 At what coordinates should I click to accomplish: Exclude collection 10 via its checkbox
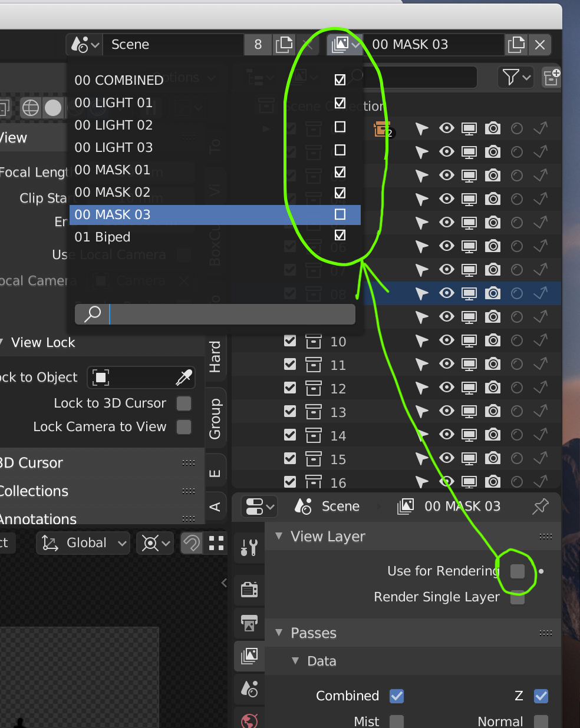(290, 340)
